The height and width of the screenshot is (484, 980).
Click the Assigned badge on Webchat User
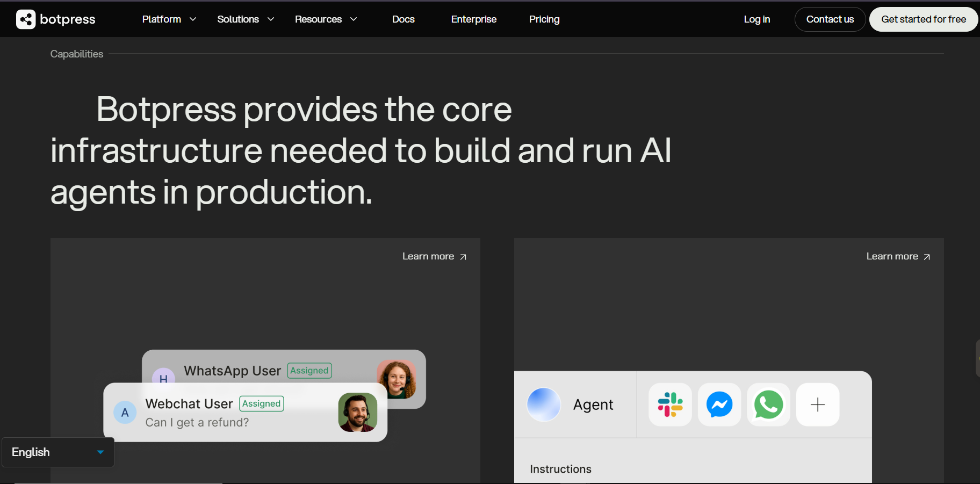pos(262,403)
